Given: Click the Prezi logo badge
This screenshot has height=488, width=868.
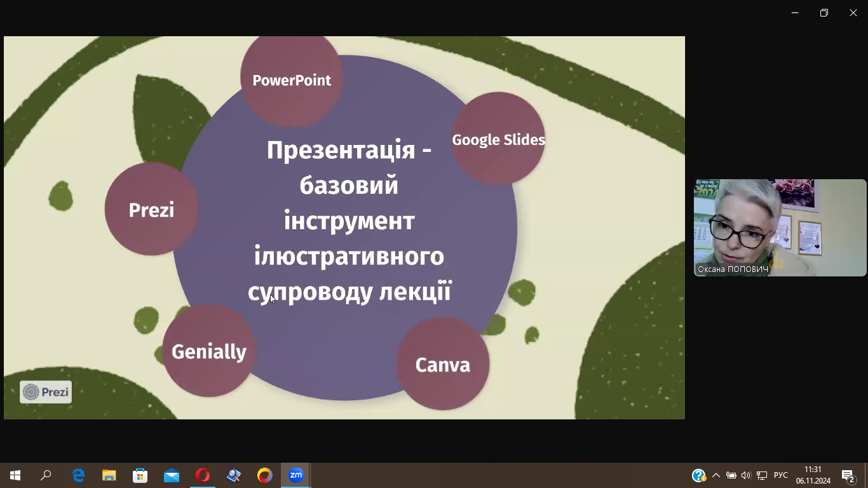Looking at the screenshot, I should 46,392.
